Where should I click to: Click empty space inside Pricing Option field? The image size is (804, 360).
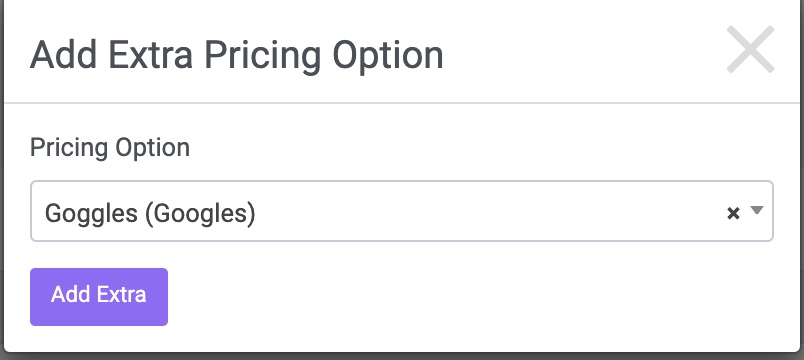[x=487, y=211]
